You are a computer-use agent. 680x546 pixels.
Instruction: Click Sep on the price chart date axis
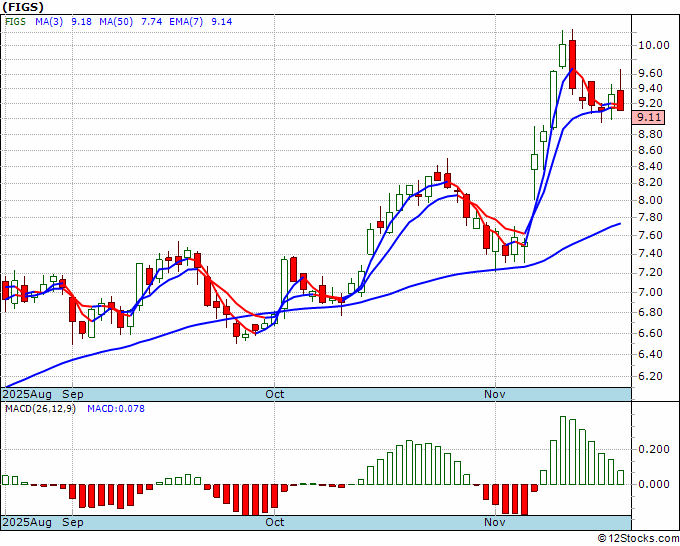(73, 394)
